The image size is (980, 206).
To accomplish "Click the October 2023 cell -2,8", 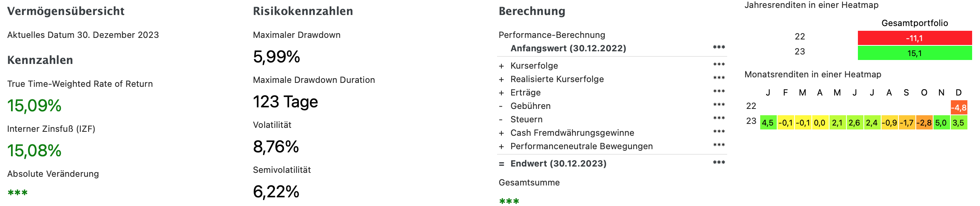I will tap(924, 123).
